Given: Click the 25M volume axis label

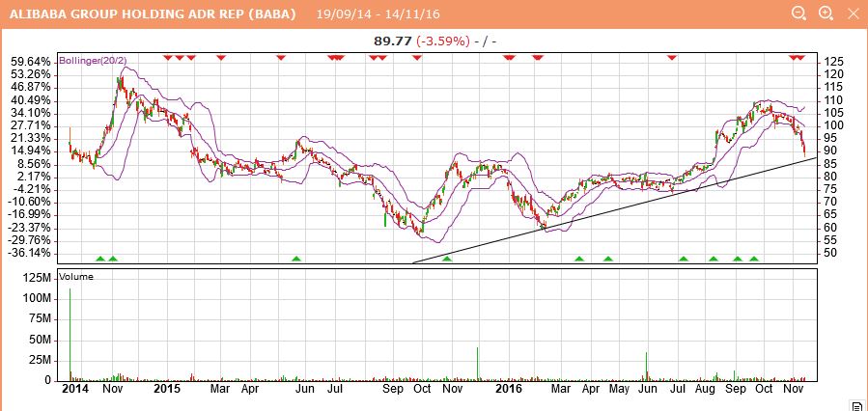Looking at the screenshot, I should point(40,360).
